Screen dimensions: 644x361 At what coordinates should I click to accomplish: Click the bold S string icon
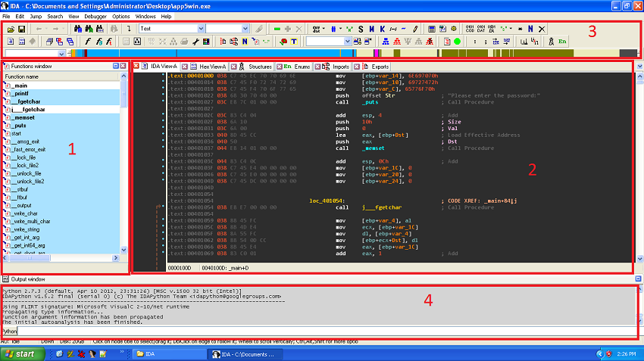361,29
